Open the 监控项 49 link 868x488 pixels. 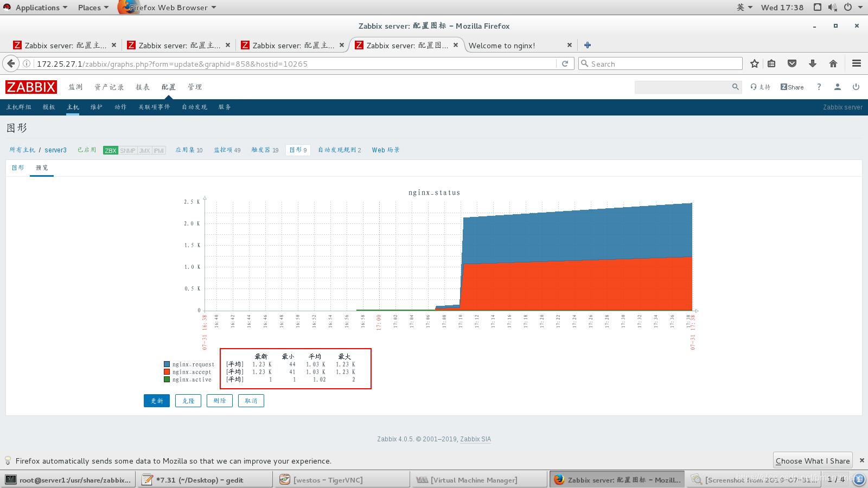227,150
